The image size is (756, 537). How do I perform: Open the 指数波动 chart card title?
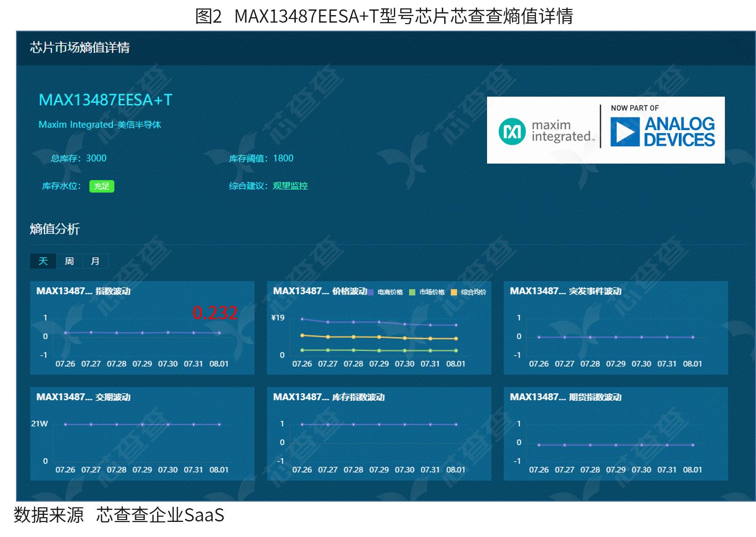83,291
